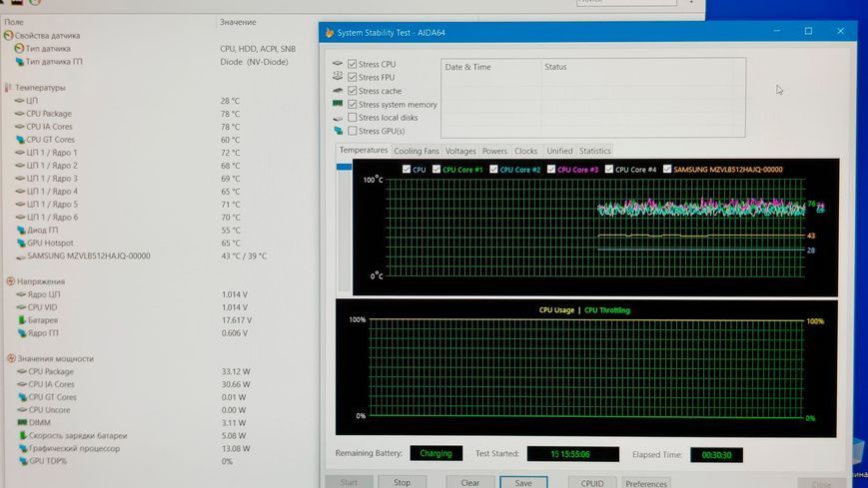
Task: Toggle the Stress FPU checkbox
Action: 352,78
